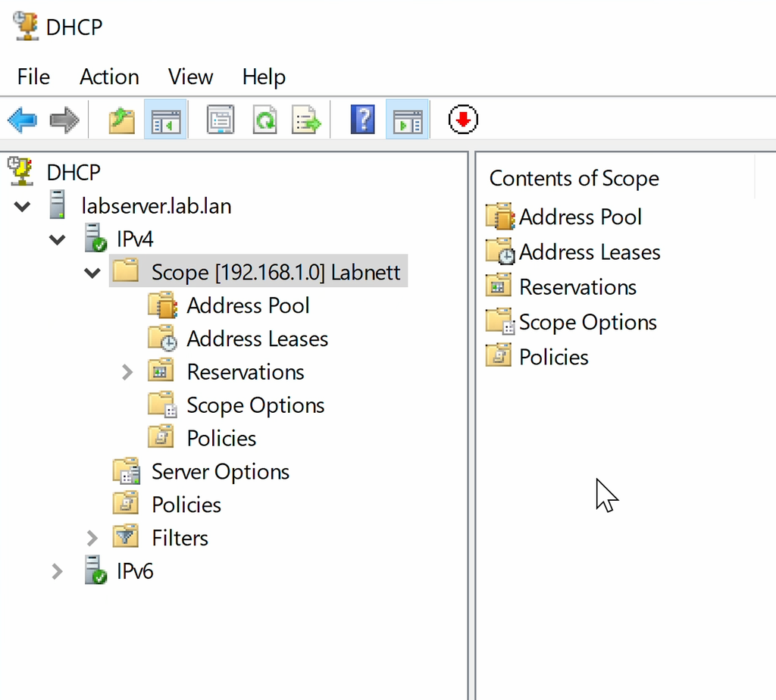Click Address Pool icon in contents pane
The height and width of the screenshot is (700, 776).
500,217
